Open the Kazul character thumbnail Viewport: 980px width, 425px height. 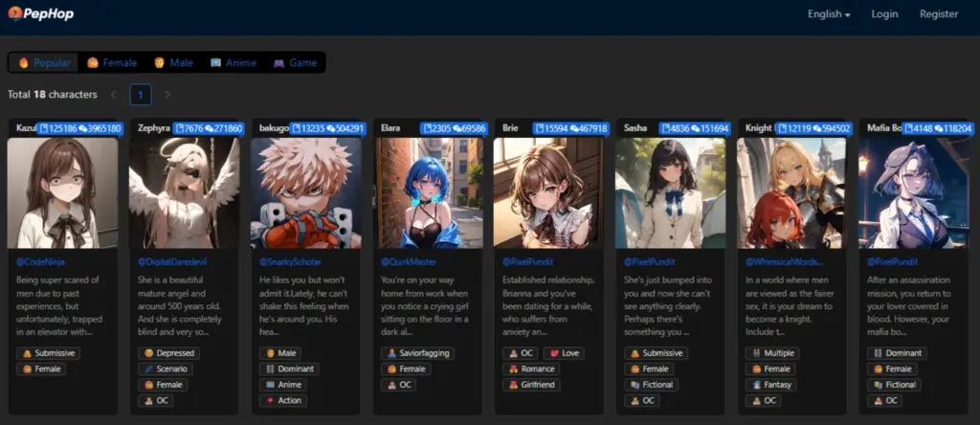point(62,193)
